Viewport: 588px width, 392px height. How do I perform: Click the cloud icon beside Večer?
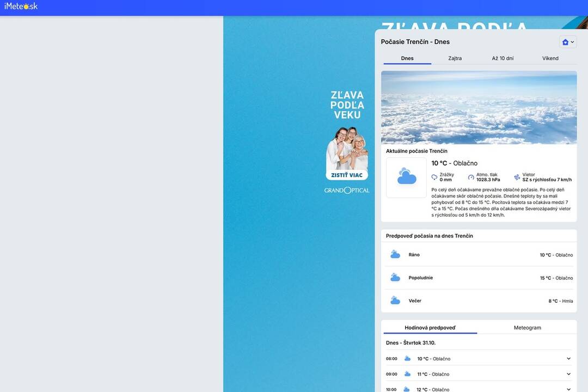point(395,301)
